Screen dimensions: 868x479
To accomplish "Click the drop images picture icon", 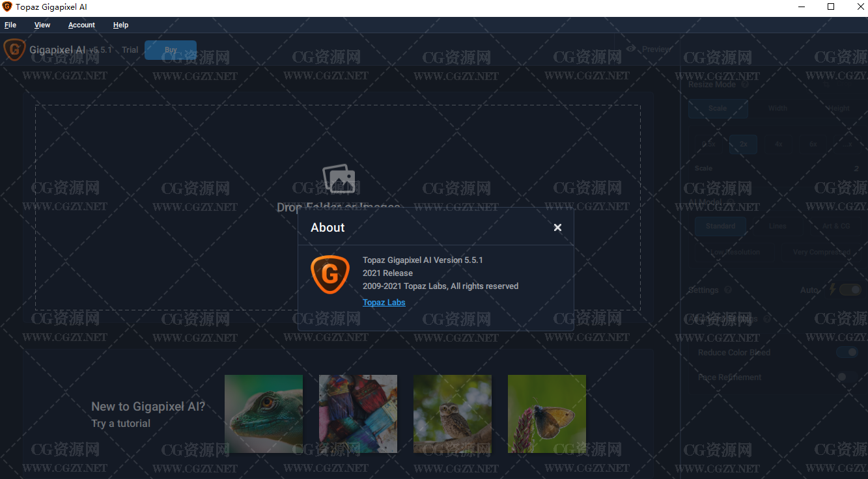I will (x=339, y=178).
